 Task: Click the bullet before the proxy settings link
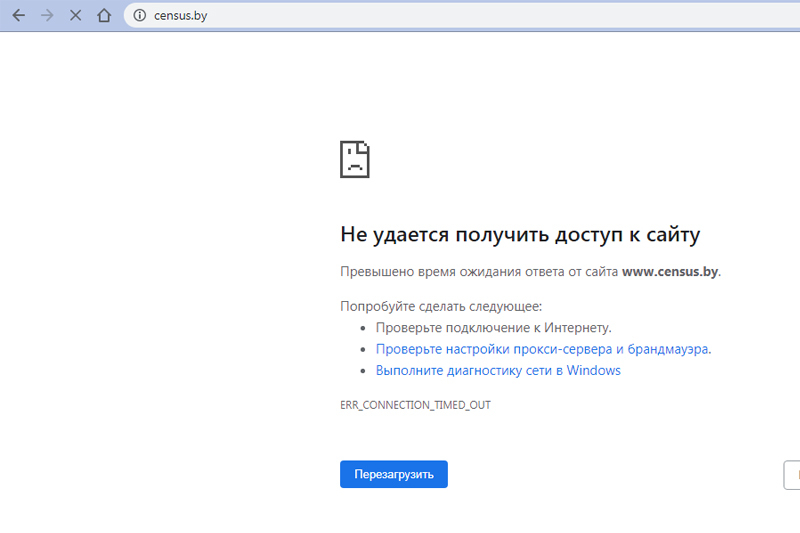(363, 350)
